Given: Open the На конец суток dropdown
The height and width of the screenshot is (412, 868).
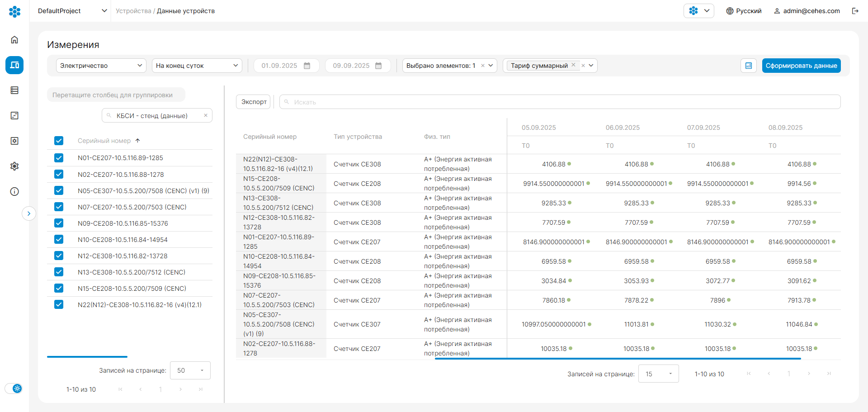Looking at the screenshot, I should click(x=197, y=66).
